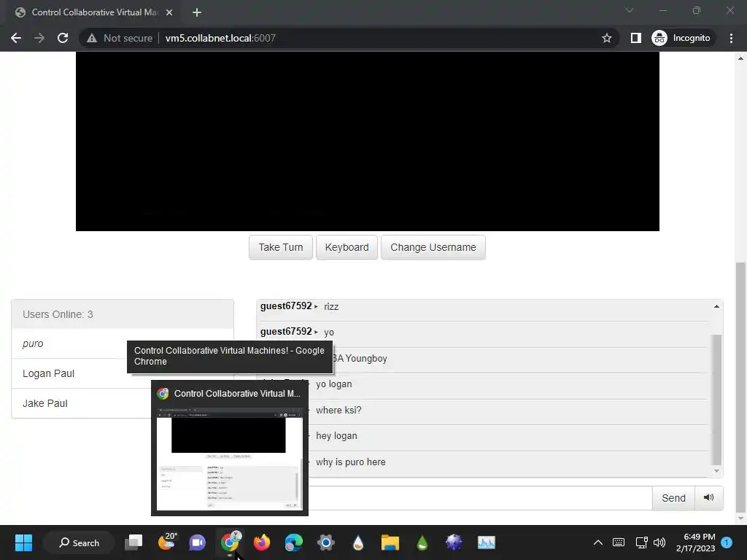Open the blue water drop taskbar app
Image resolution: width=747 pixels, height=560 pixels.
coord(358,542)
